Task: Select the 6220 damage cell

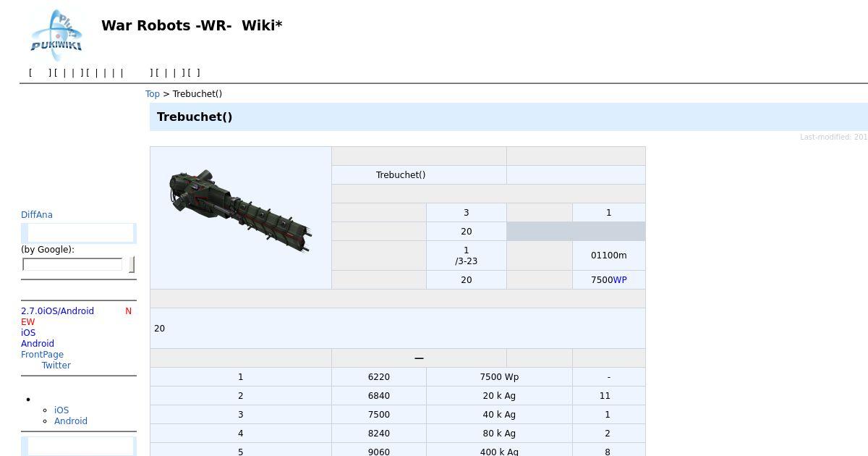Action: (379, 377)
